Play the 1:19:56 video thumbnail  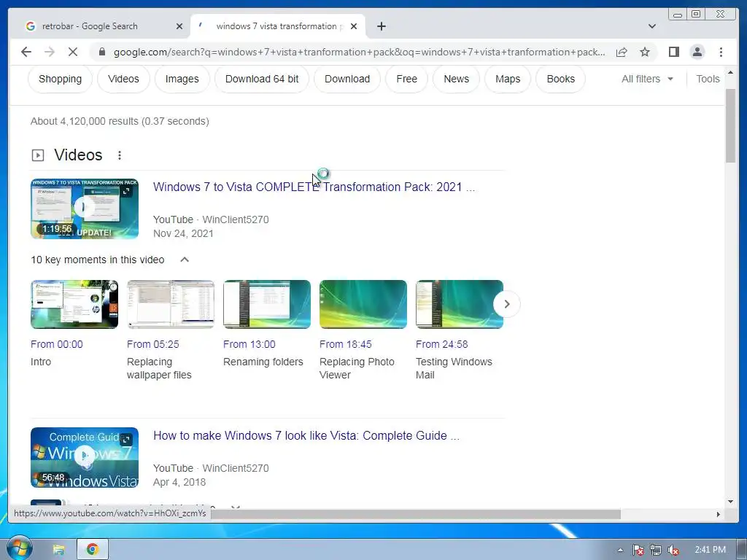pyautogui.click(x=85, y=209)
